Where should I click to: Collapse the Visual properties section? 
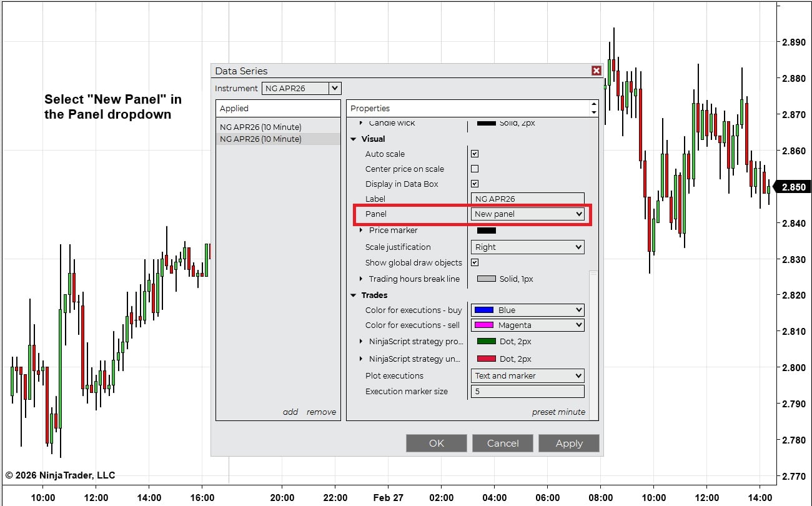(354, 139)
